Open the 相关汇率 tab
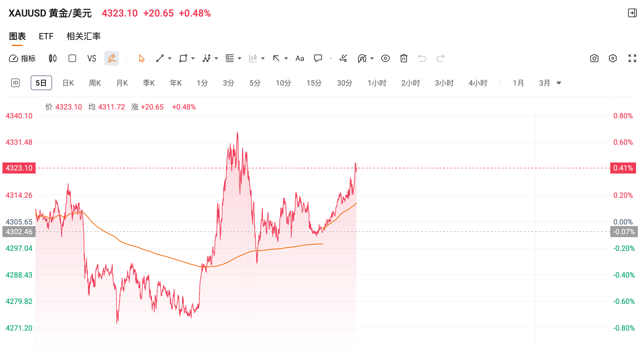The image size is (644, 349). point(84,36)
